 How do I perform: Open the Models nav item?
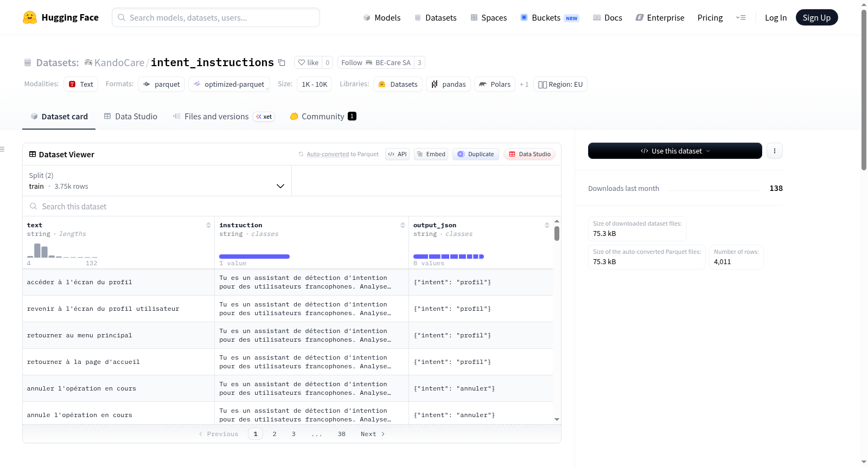[x=382, y=18]
